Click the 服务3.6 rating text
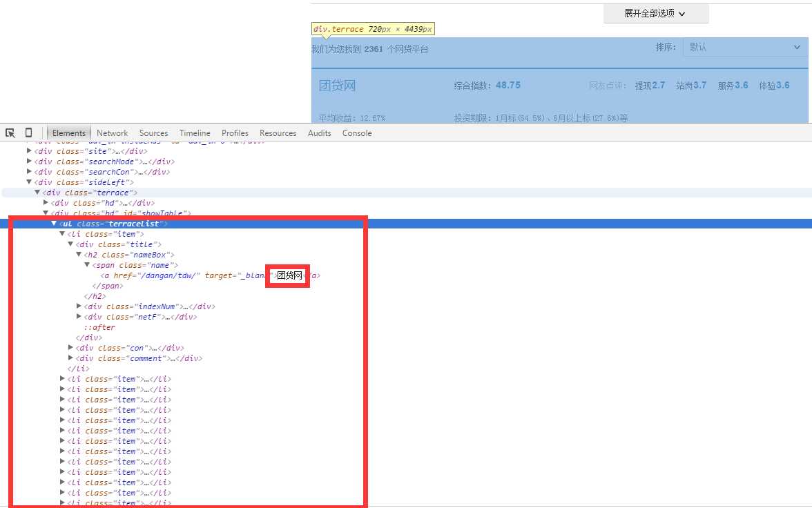812x508 pixels. coord(733,86)
